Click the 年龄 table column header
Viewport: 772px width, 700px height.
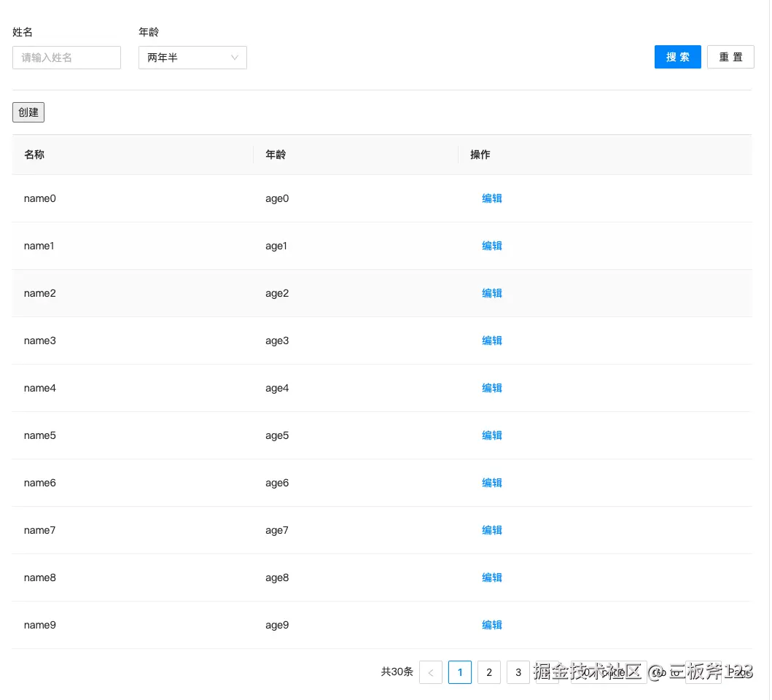coord(356,155)
